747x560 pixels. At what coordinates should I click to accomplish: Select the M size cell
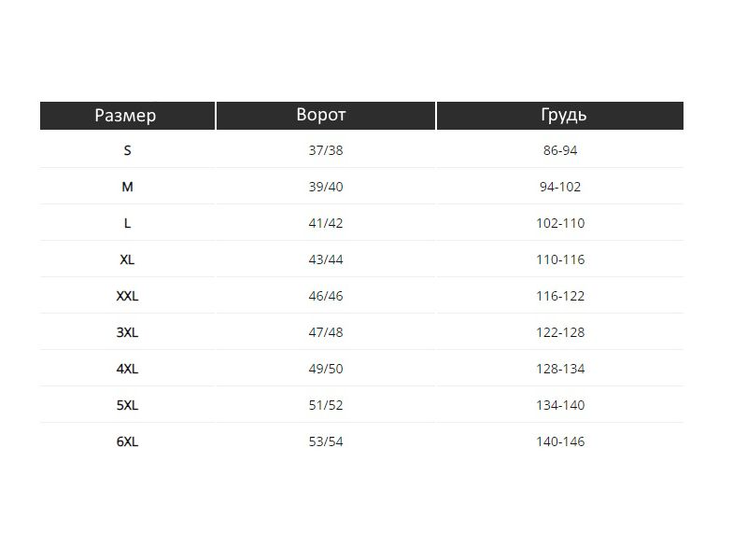coord(127,188)
